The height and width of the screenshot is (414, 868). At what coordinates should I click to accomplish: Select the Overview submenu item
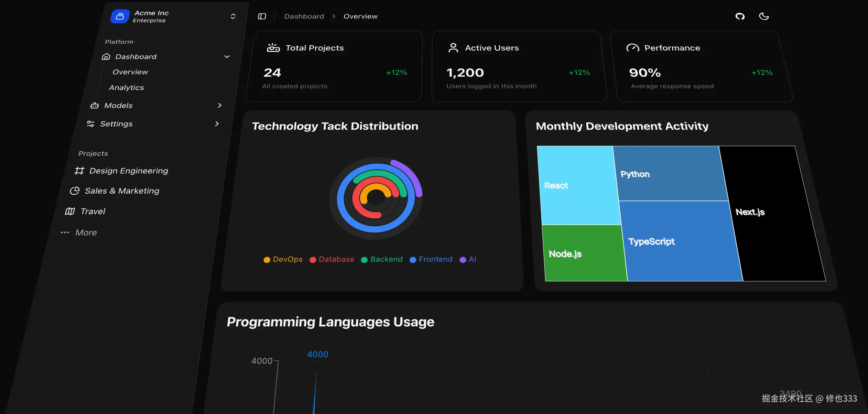(130, 72)
